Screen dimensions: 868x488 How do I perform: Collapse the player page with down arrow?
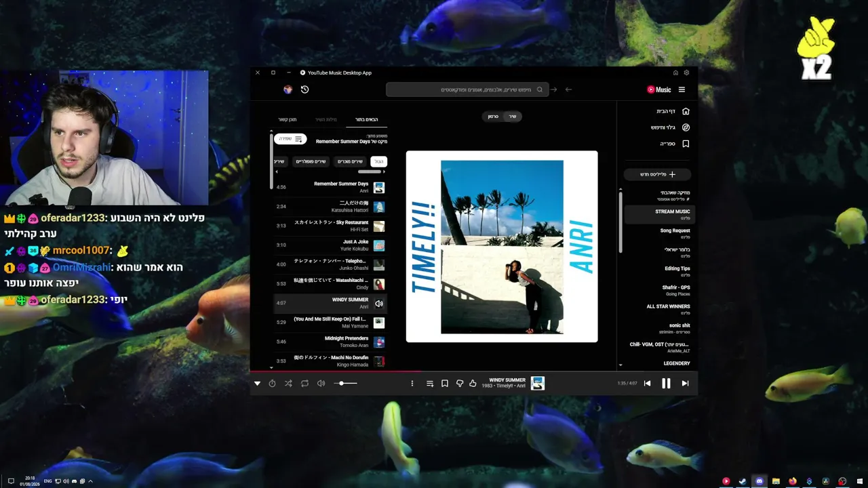(257, 384)
